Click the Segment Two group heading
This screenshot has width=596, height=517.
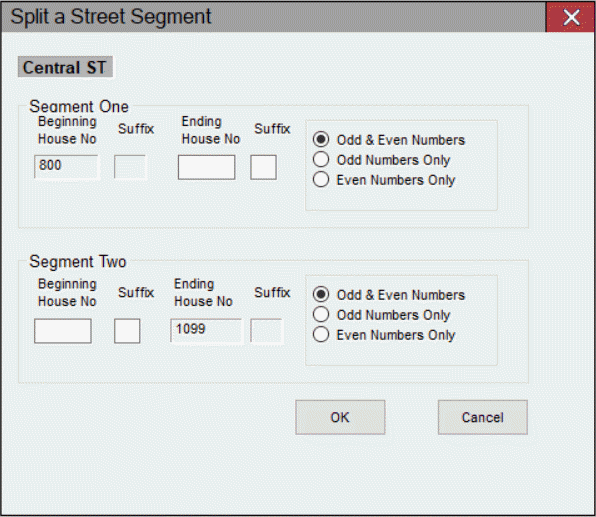pos(78,262)
